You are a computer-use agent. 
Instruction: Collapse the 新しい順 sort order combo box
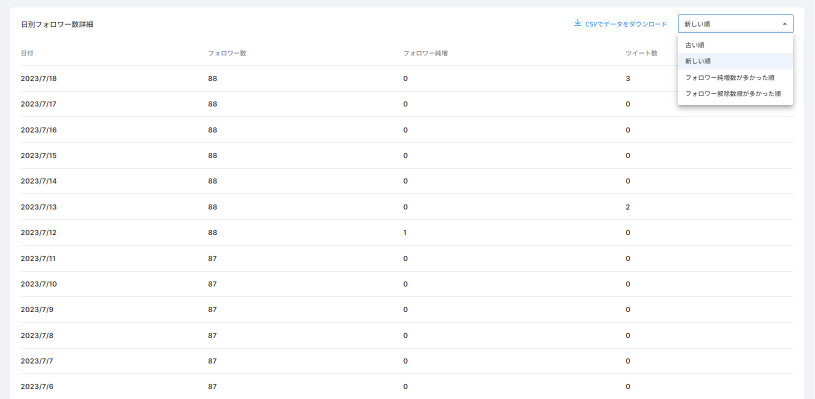pos(735,24)
